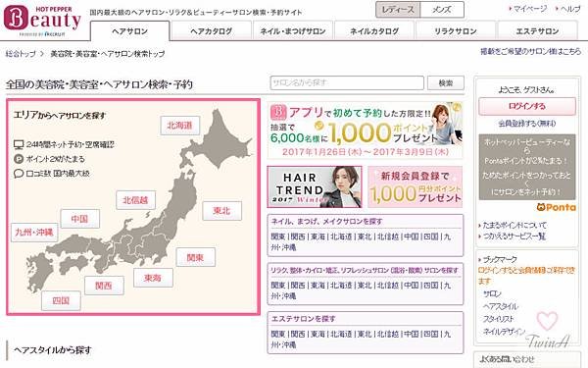Viewport: 588px width, 368px height.
Task: Switch to the メンズ toggle option
Action: click(442, 10)
